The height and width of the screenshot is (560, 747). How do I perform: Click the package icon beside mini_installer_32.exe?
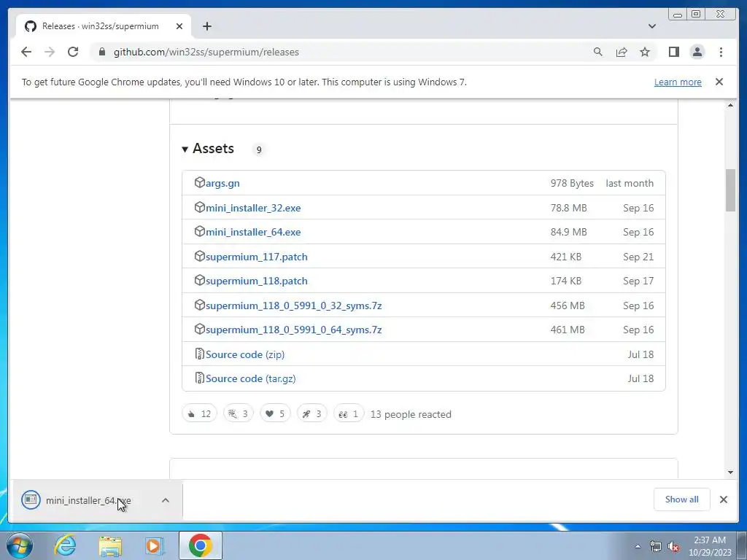[200, 207]
